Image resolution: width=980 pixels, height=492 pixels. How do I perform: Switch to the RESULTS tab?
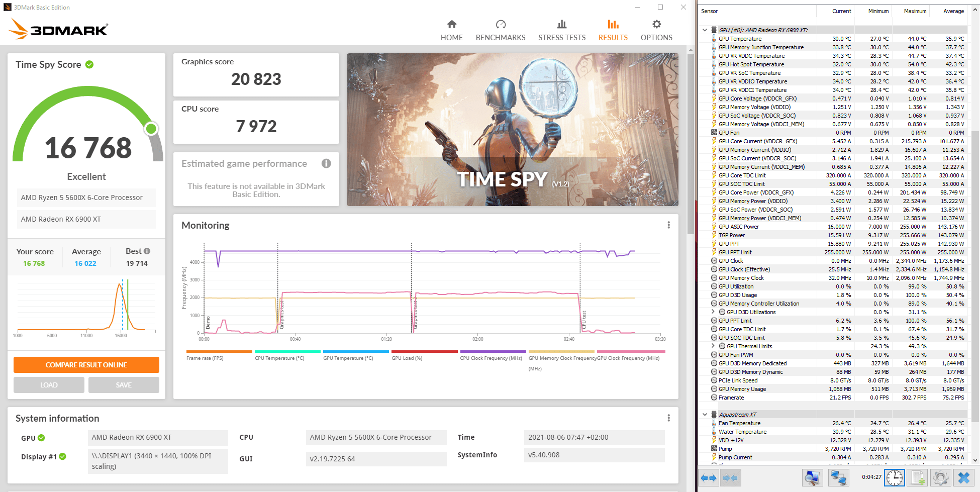tap(613, 31)
